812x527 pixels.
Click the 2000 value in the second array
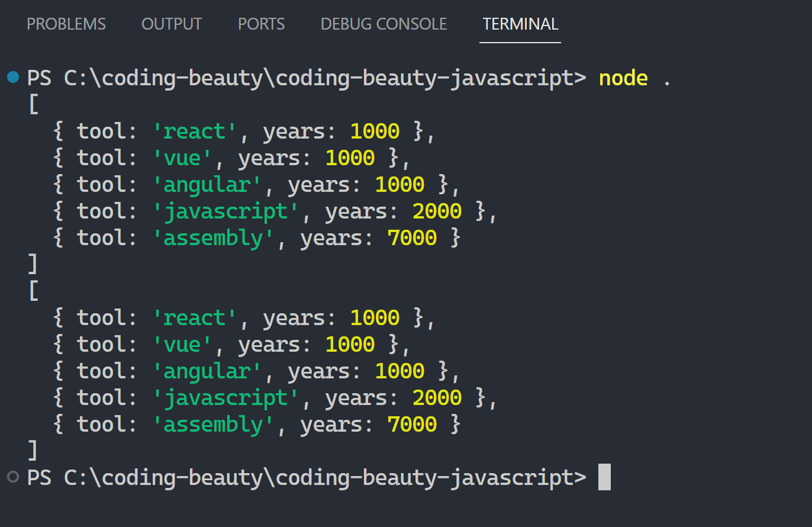pyautogui.click(x=437, y=397)
